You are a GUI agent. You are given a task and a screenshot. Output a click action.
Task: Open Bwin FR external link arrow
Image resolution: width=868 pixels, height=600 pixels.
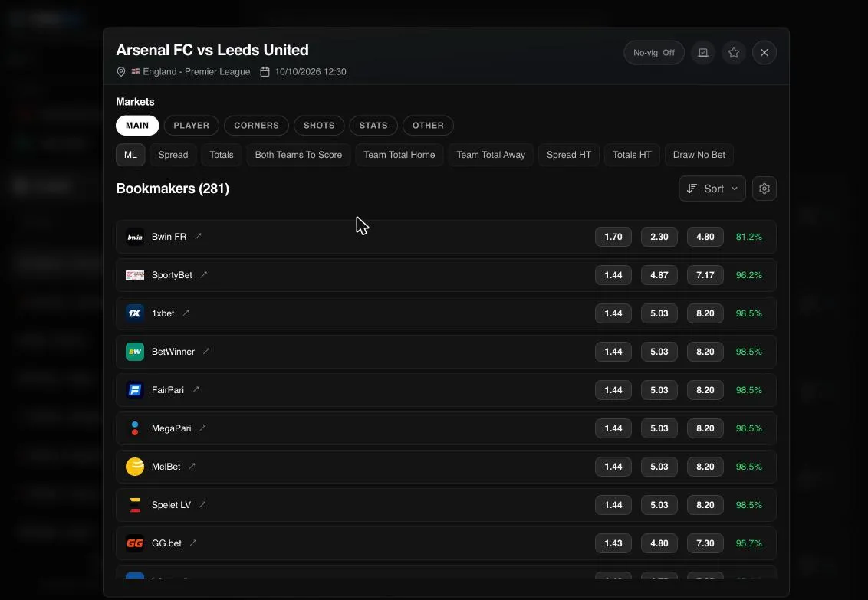point(198,236)
